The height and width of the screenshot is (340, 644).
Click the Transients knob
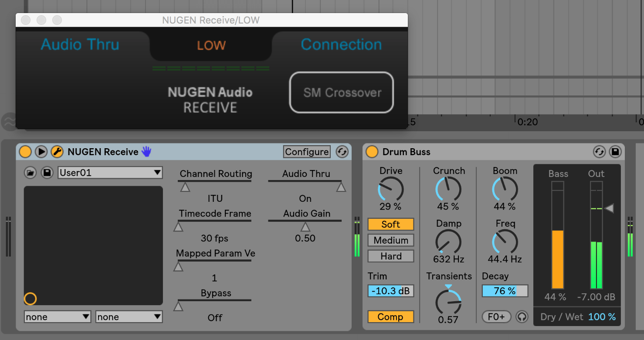(x=448, y=302)
